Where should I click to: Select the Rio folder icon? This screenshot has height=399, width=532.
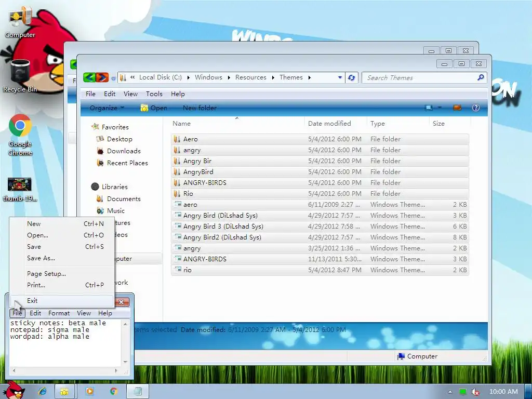click(177, 194)
